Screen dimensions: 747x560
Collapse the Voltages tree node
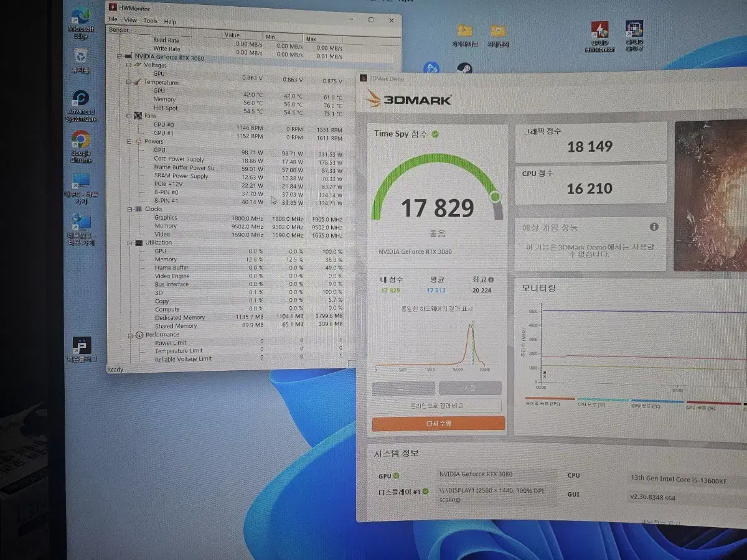[129, 65]
